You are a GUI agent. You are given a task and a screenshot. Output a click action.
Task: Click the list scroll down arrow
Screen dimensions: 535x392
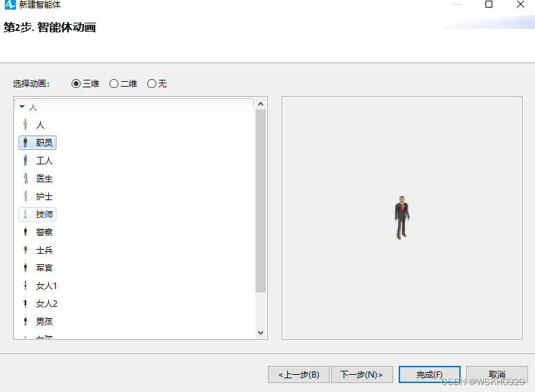click(x=261, y=333)
